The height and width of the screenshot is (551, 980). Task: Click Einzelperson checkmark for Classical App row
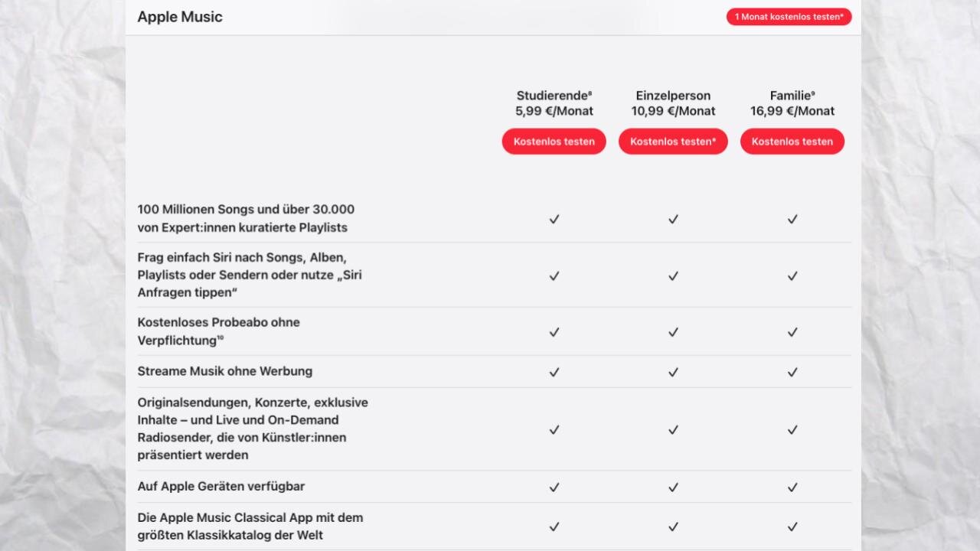coord(673,527)
